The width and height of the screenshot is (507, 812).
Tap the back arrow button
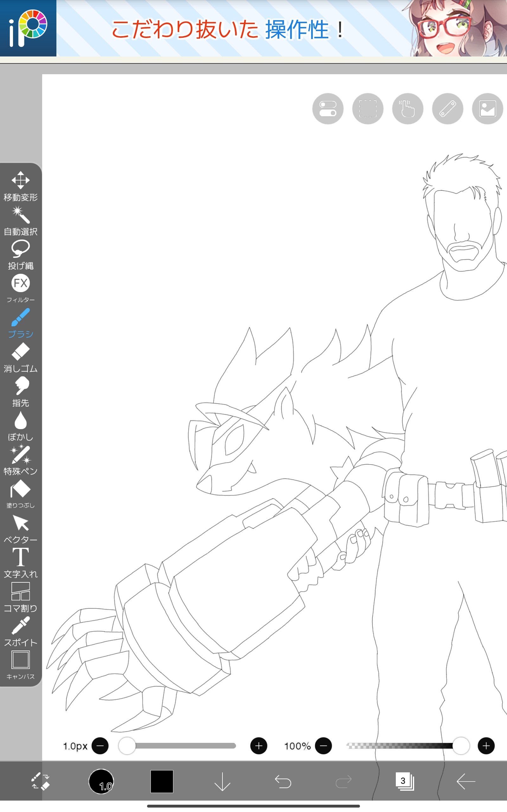[x=465, y=781]
